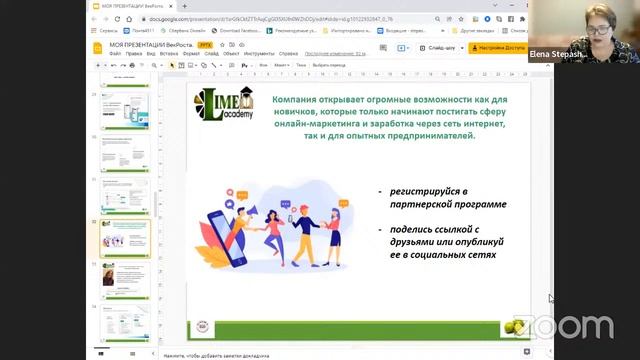Click the browser home button
The width and height of the screenshot is (640, 360).
[129, 19]
